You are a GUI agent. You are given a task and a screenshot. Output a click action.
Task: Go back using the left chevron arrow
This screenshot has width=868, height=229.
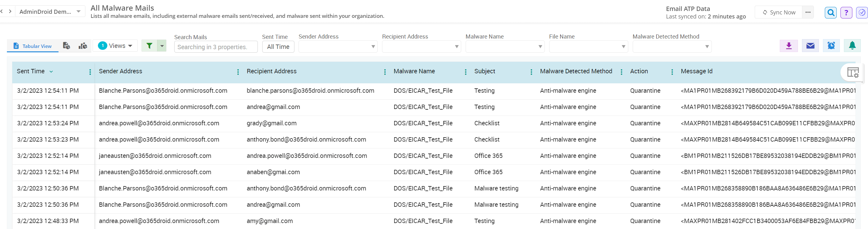2,12
